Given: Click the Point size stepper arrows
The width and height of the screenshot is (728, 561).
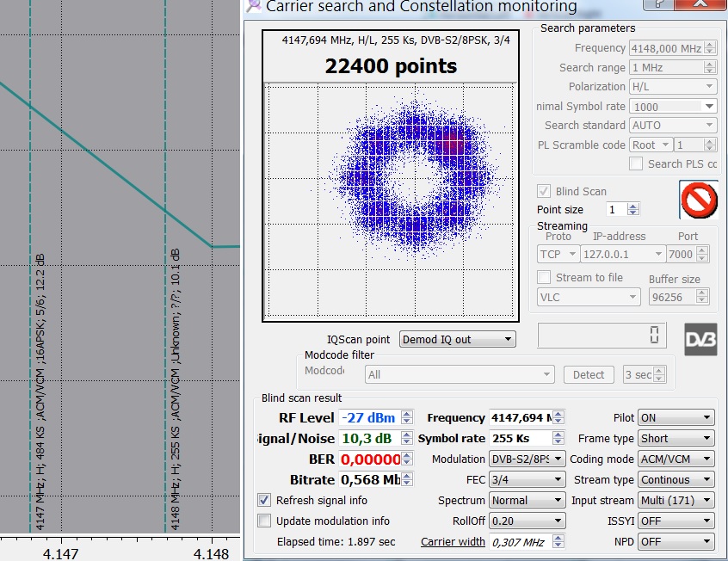Looking at the screenshot, I should [x=632, y=209].
